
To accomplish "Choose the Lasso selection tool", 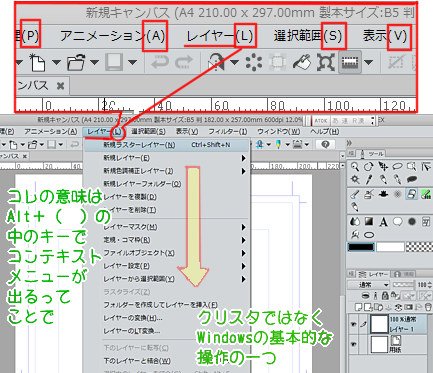I will tap(397, 166).
